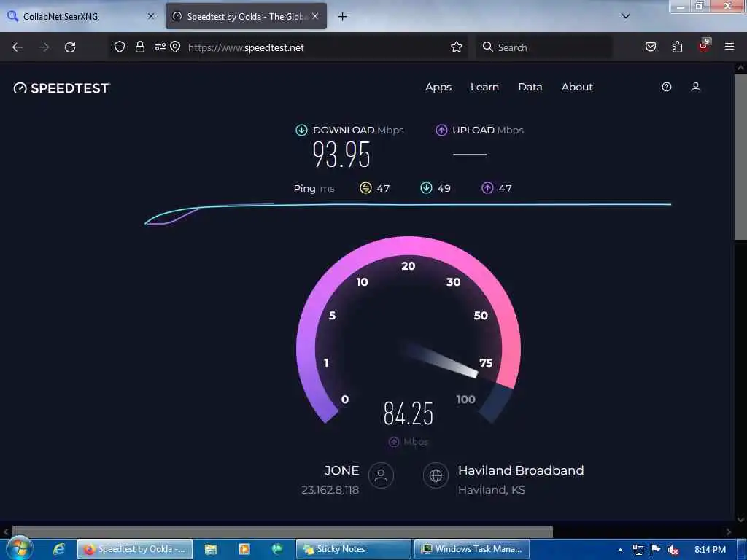This screenshot has width=747, height=560.
Task: Switch to the CollabNet SearXNG tab
Action: (81, 16)
